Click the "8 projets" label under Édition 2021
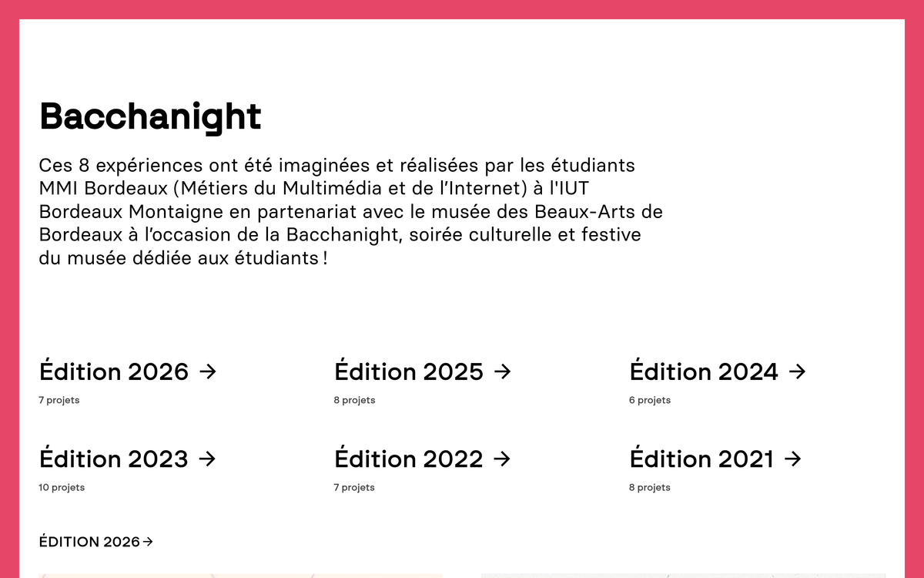The image size is (924, 578). click(650, 488)
